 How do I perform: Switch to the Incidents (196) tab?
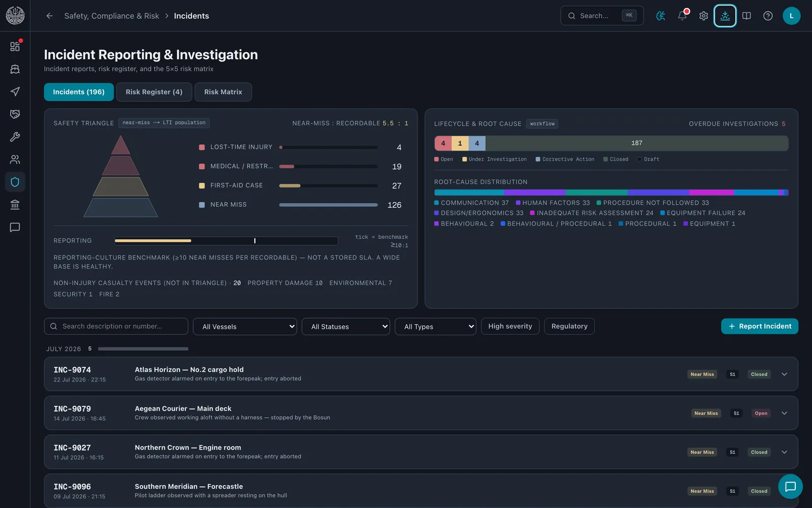coord(79,92)
